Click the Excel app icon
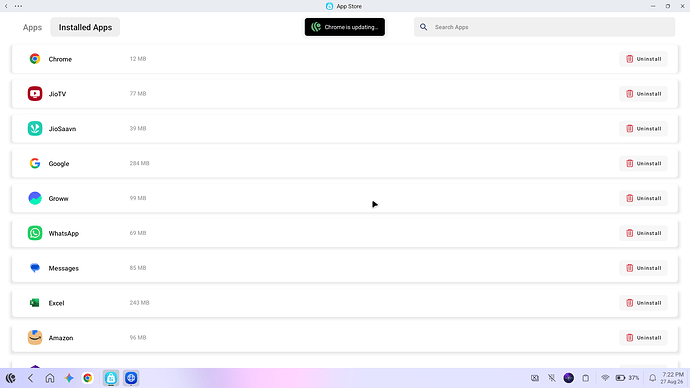The width and height of the screenshot is (690, 388). (35, 303)
